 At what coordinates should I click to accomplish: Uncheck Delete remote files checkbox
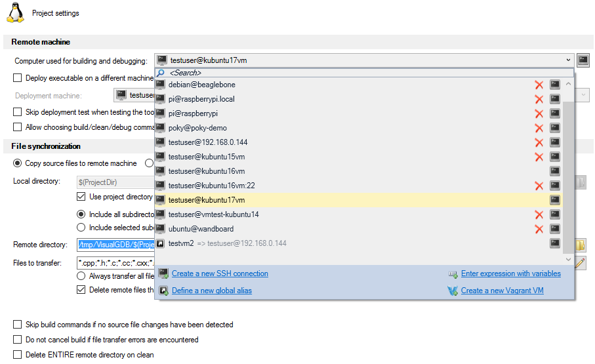[81, 290]
